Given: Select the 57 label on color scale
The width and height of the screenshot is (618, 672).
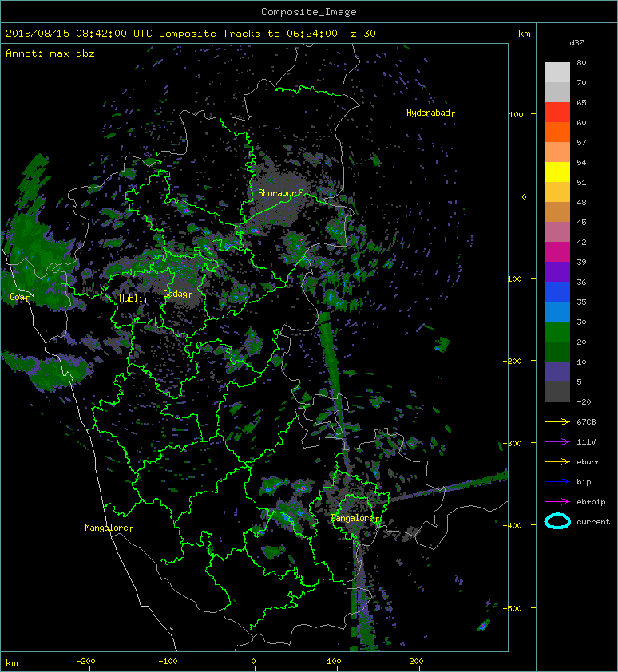Looking at the screenshot, I should (581, 142).
